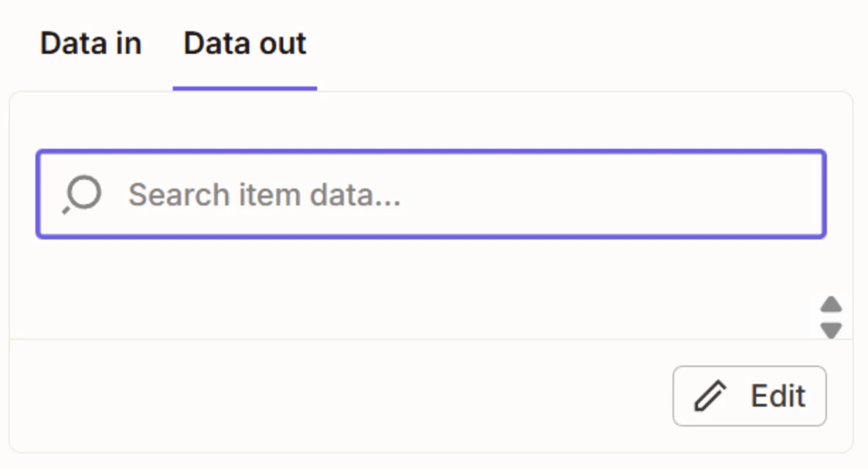Switch to the Data in tab
This screenshot has height=469, width=868.
pos(91,44)
